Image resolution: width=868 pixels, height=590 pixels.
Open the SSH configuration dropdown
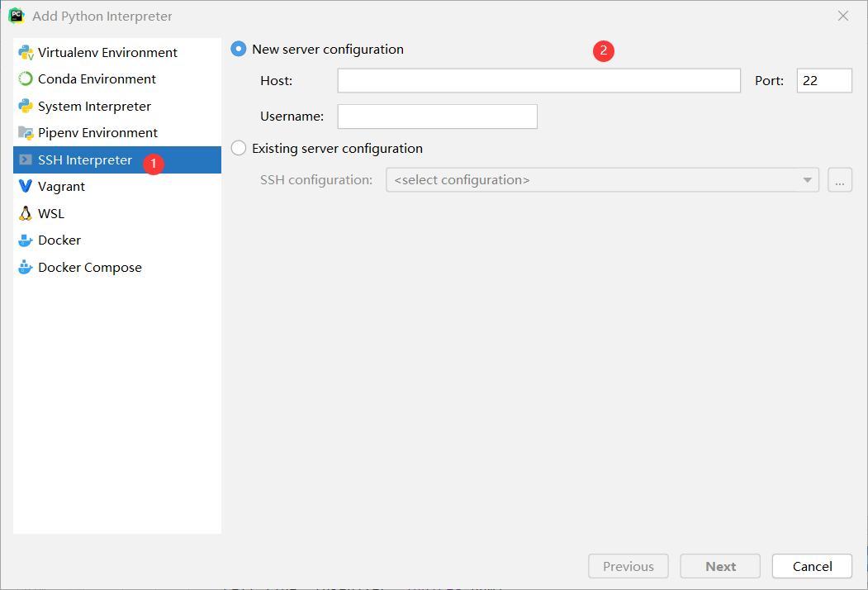pyautogui.click(x=602, y=180)
